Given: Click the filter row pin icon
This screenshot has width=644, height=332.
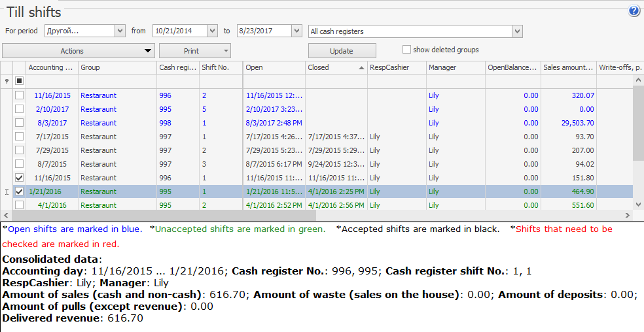Looking at the screenshot, I should (7, 81).
